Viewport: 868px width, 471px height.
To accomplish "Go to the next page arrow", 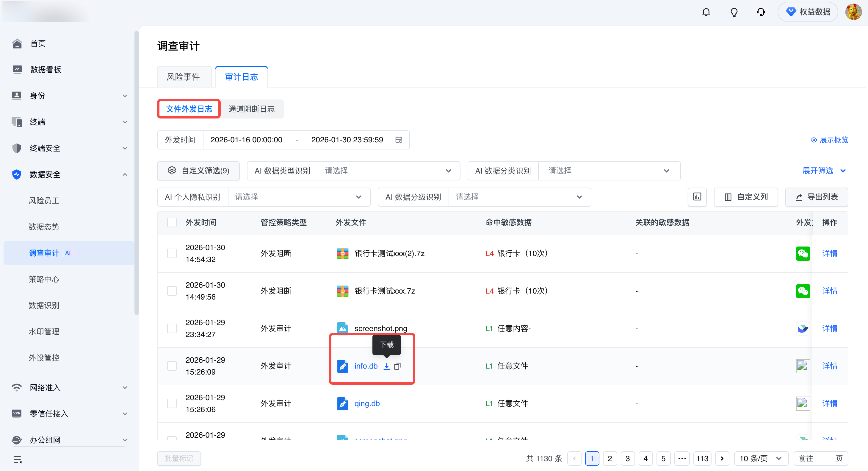I will [722, 458].
